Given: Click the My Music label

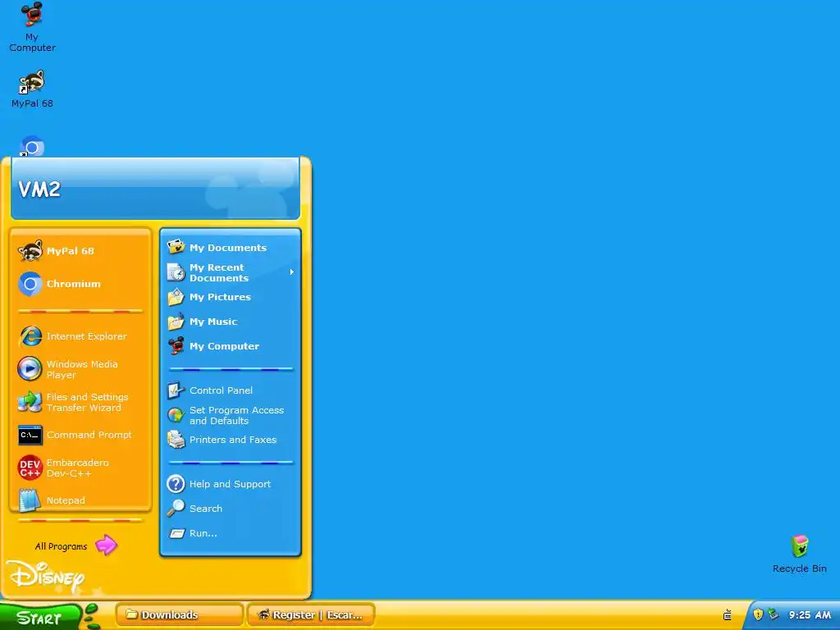Looking at the screenshot, I should click(x=213, y=322).
